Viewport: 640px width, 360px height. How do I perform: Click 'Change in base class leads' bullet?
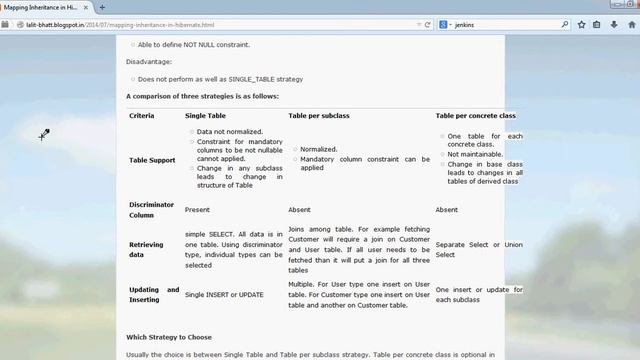point(485,173)
